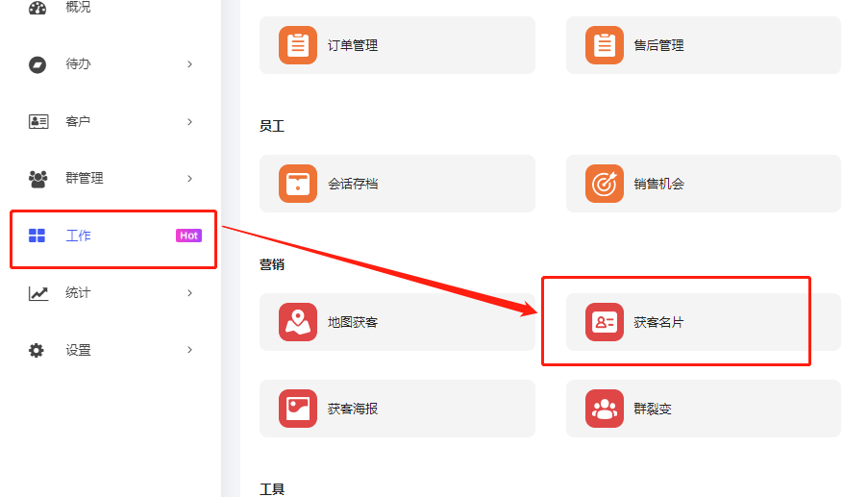Click the 营销 section heading
The height and width of the screenshot is (497, 868).
click(272, 264)
